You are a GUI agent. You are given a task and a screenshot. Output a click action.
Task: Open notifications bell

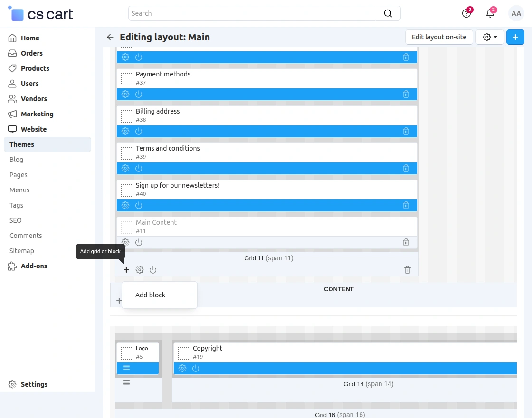click(x=490, y=13)
